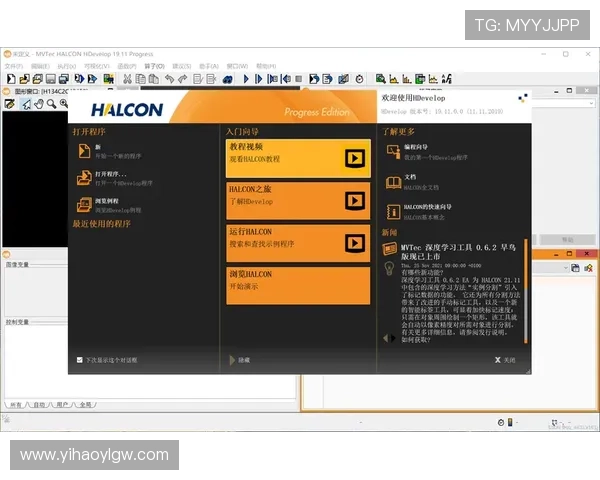Click the open program folder icon in welcome dialog
The image size is (600, 480).
click(x=84, y=178)
